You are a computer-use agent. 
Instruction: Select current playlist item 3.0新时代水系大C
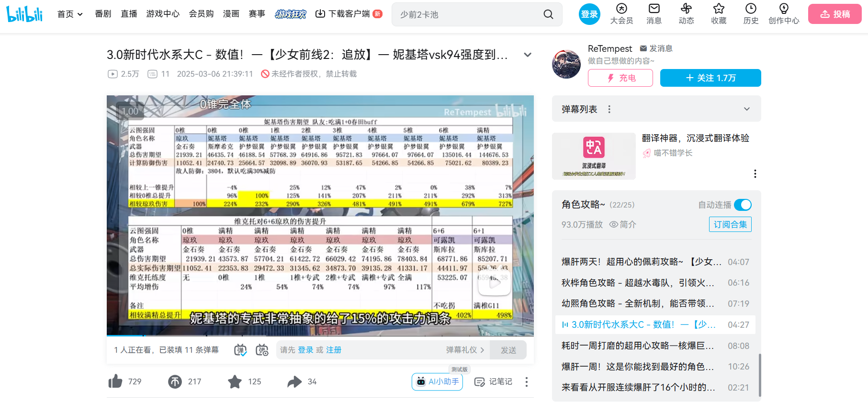[x=655, y=324]
